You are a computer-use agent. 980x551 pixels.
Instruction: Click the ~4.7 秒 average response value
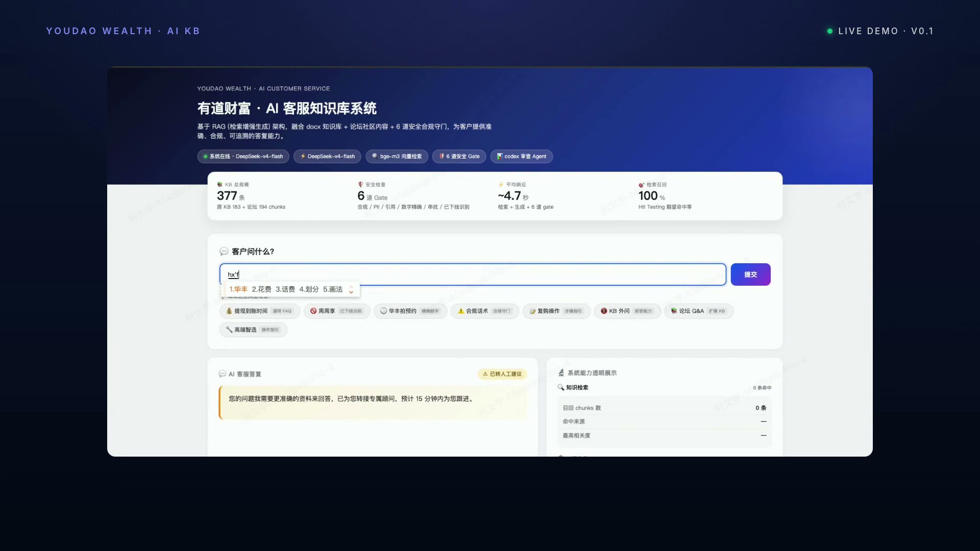[513, 196]
